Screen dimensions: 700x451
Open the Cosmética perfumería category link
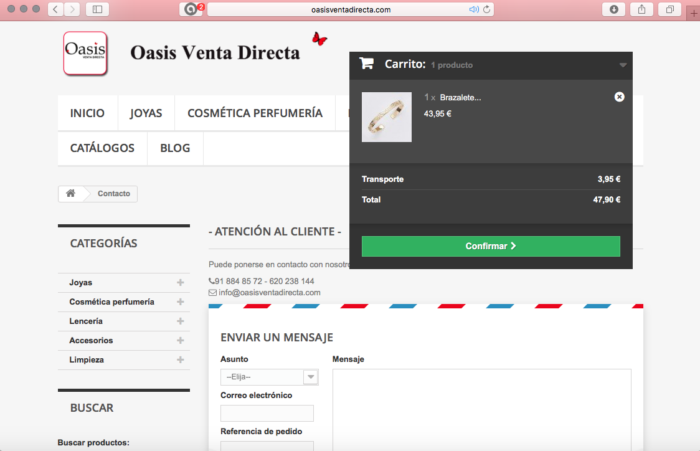tap(112, 302)
